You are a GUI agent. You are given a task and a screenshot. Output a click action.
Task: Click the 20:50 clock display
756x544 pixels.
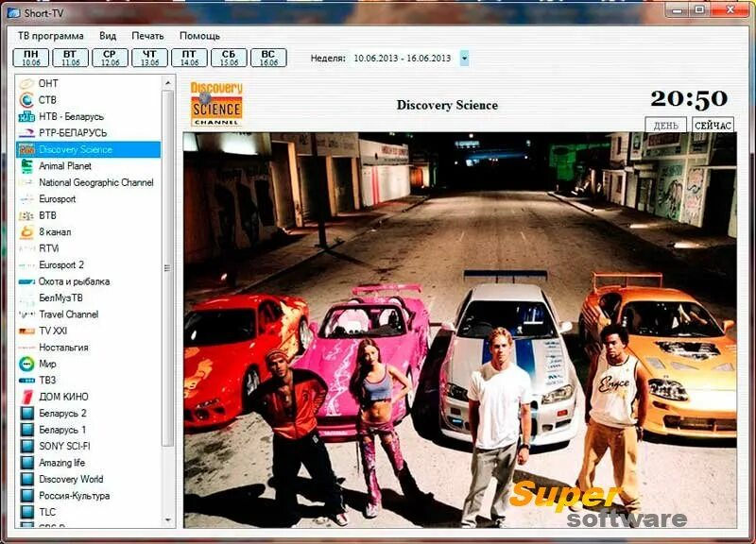(689, 99)
